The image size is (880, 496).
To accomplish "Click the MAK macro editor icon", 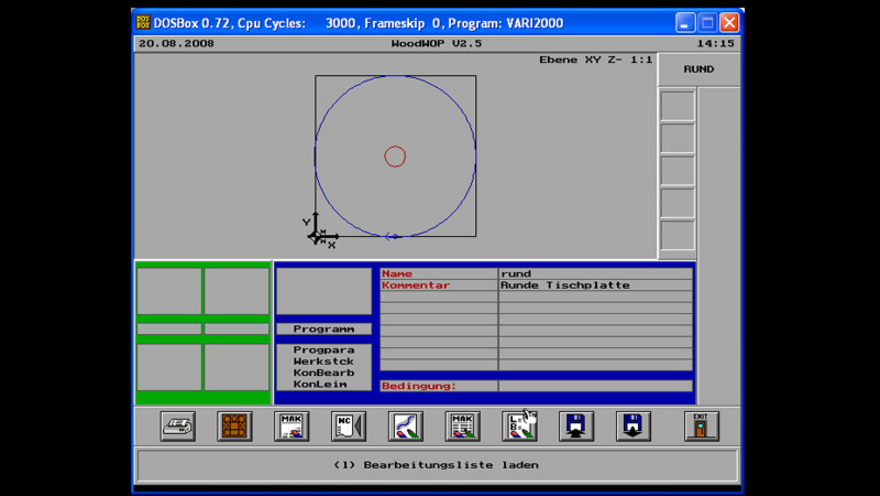I will tap(292, 426).
